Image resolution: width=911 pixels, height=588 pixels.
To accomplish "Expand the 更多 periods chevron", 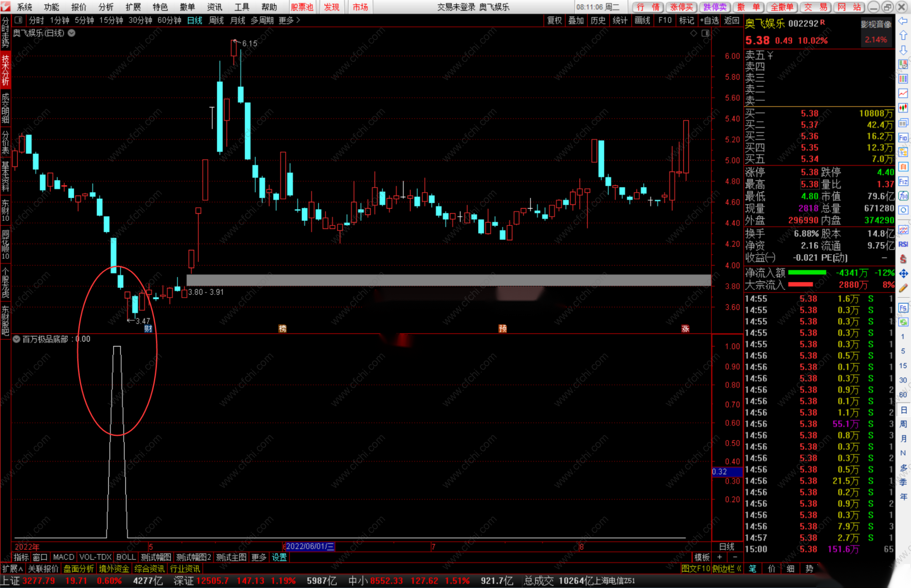I will (x=298, y=20).
